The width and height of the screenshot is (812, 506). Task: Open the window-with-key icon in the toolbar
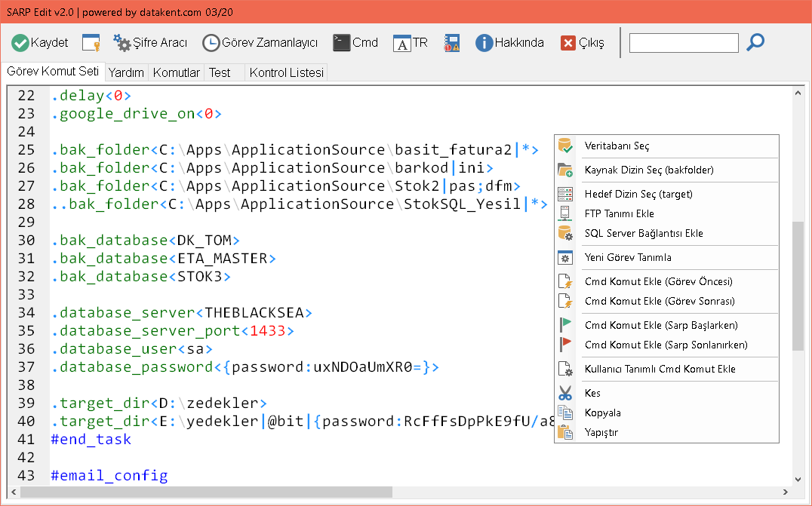pyautogui.click(x=91, y=43)
